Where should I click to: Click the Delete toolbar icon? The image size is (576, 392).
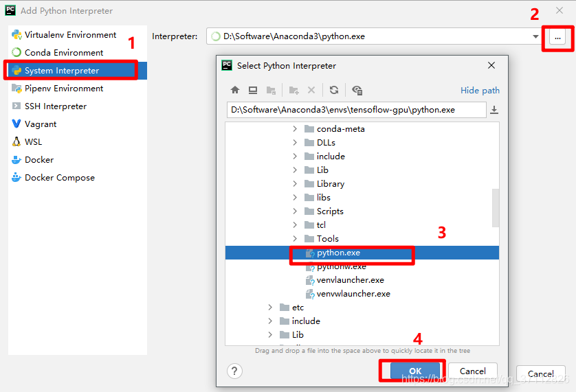click(x=311, y=90)
